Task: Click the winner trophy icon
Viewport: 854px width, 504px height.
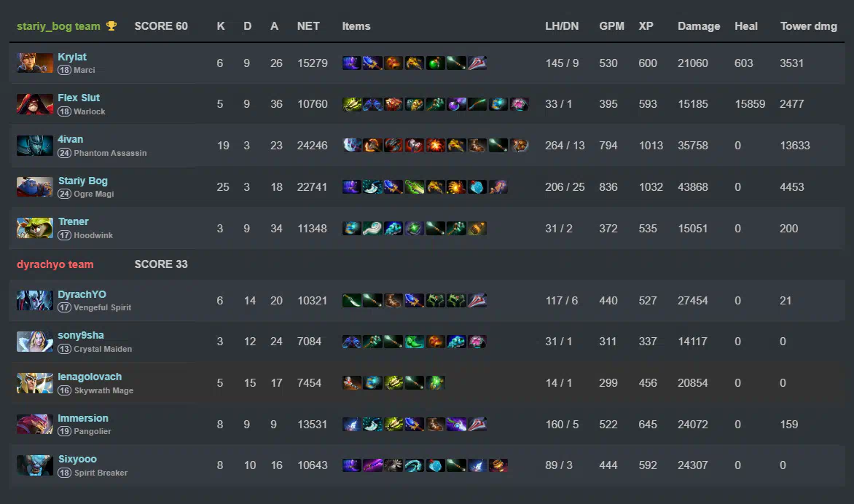Action: coord(111,26)
